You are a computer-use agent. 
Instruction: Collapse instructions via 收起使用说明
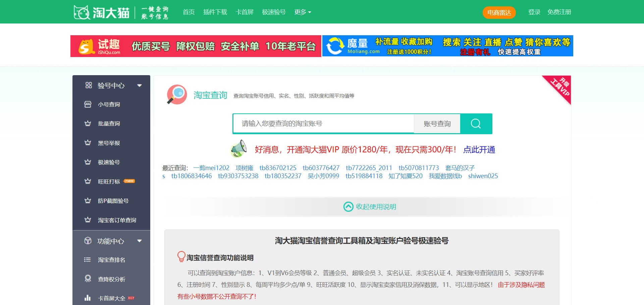tap(370, 207)
